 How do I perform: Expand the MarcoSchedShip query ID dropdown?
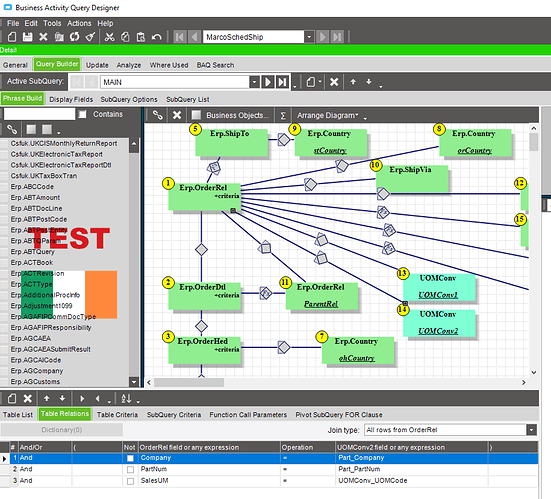[309, 37]
